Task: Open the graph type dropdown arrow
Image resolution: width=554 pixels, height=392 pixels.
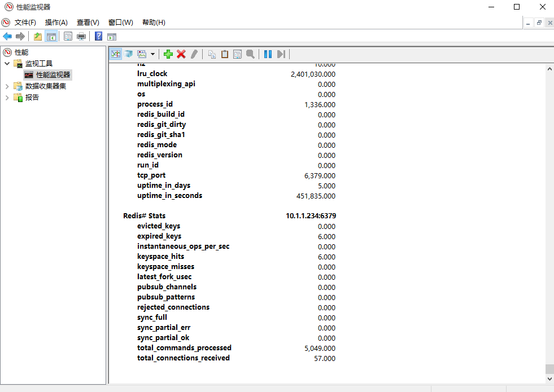Action: tap(152, 54)
